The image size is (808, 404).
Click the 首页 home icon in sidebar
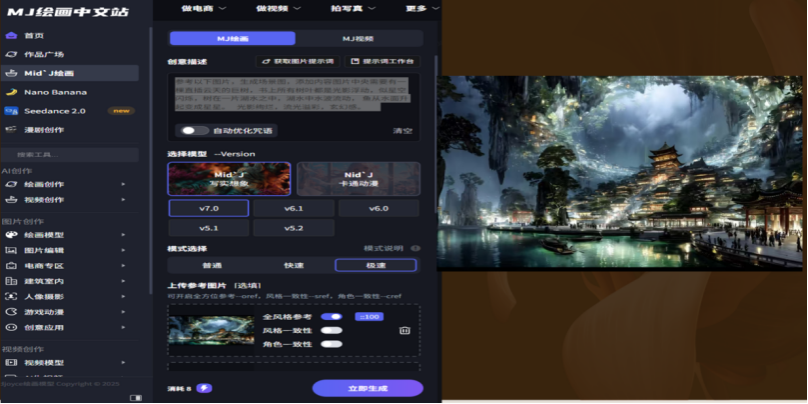pos(11,36)
